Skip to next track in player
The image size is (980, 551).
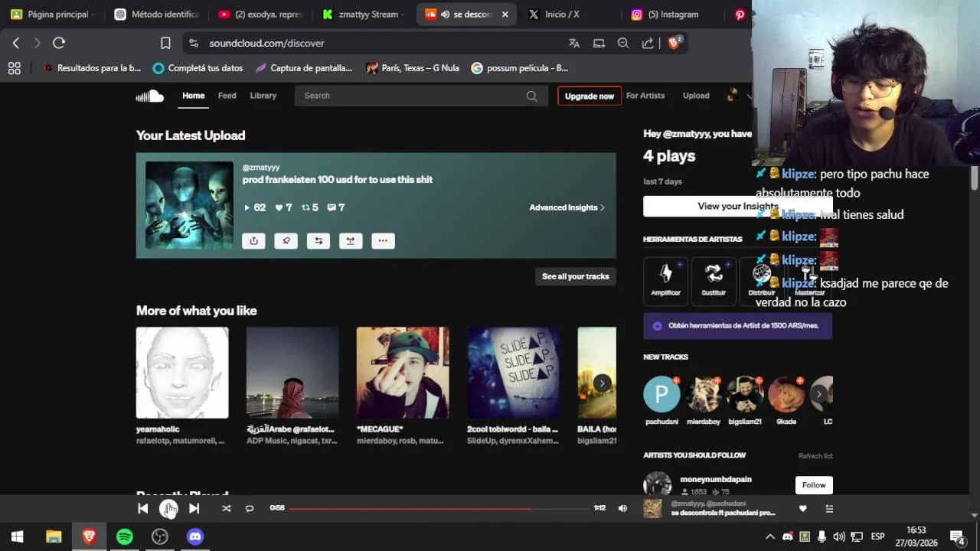(x=194, y=508)
